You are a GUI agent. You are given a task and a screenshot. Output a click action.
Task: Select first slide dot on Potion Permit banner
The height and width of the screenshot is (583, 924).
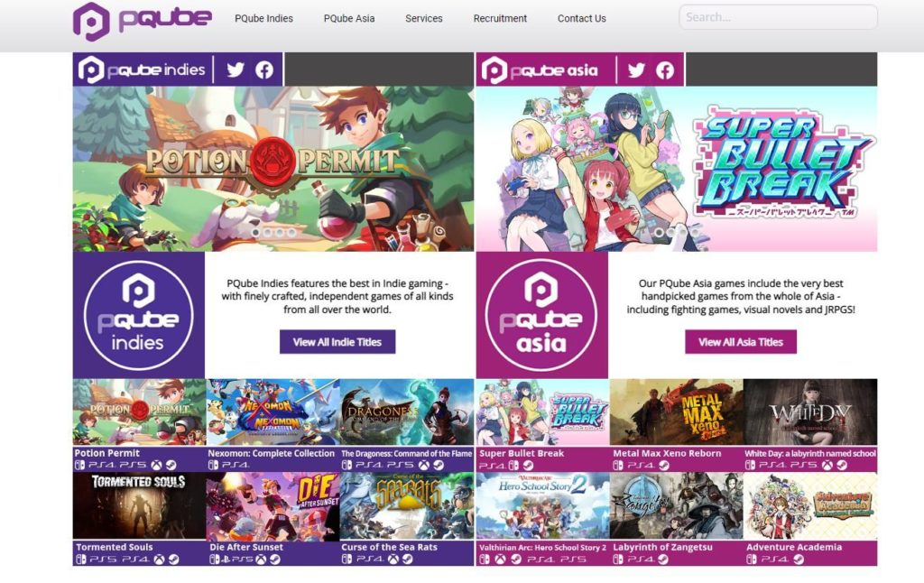255,232
